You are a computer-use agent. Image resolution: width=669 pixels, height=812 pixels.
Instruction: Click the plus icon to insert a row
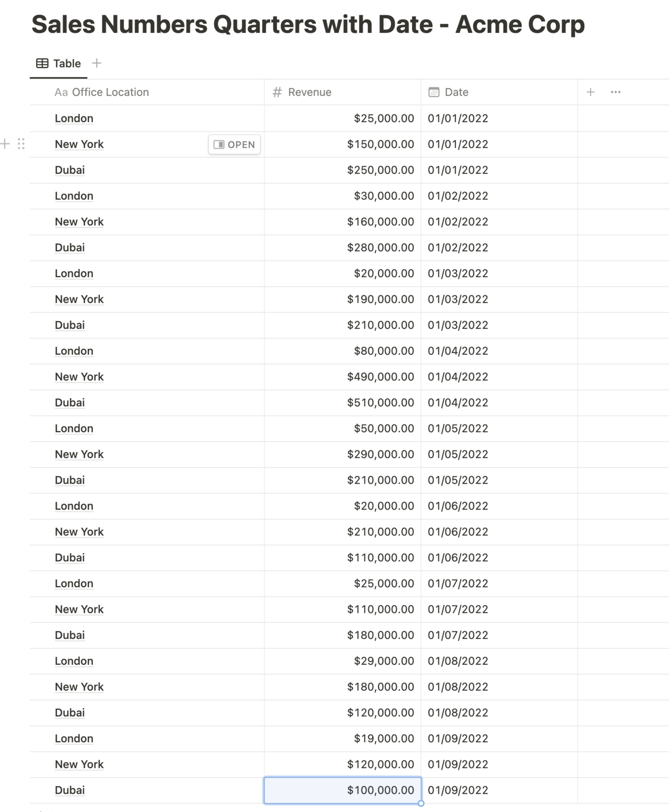point(5,144)
